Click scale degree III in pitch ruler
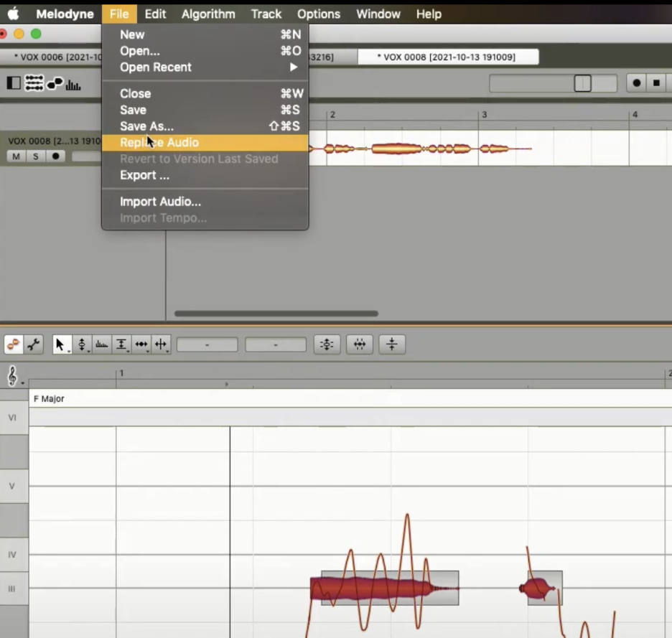This screenshot has height=638, width=672. (x=12, y=588)
